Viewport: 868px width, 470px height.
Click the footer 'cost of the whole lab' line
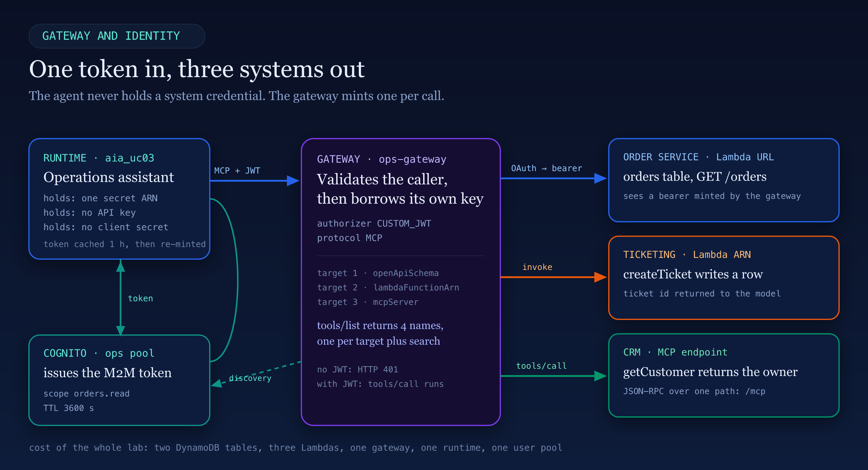[x=295, y=447]
